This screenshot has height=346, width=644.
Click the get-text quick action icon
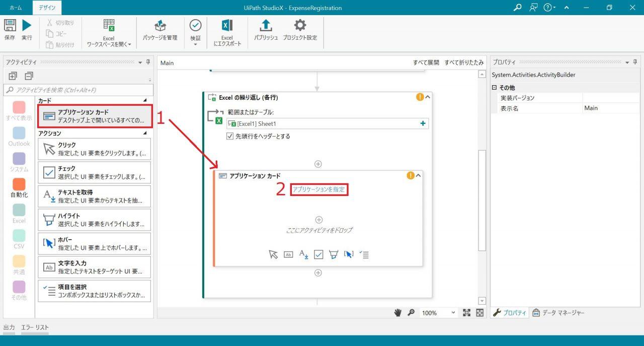coord(303,254)
